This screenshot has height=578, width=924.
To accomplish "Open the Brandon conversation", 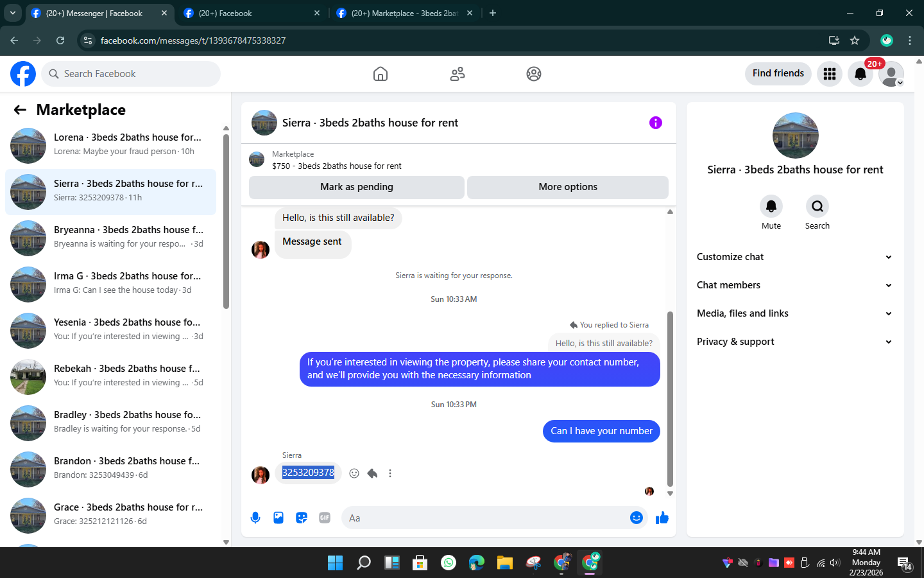I will 110,469.
